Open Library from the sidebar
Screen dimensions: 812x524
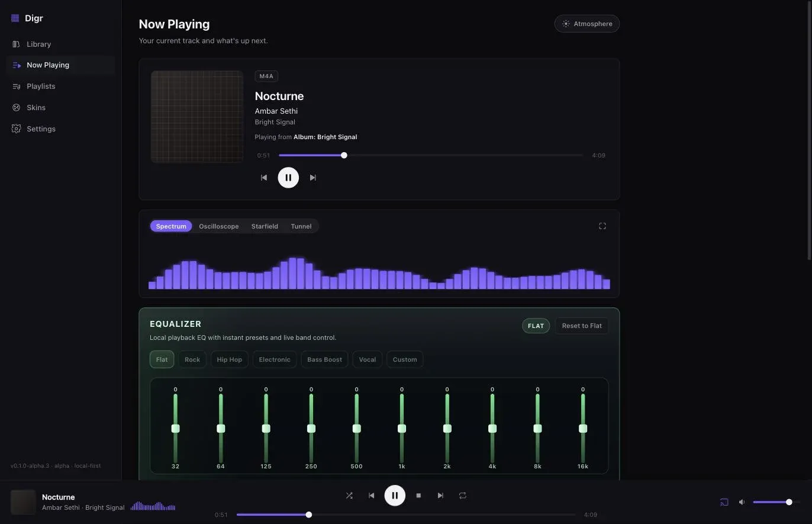[60, 44]
